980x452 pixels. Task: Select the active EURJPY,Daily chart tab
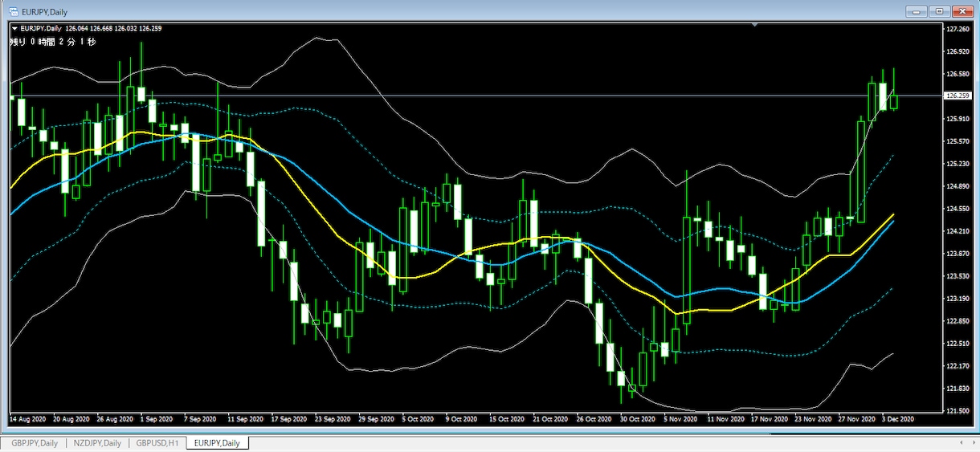(218, 442)
